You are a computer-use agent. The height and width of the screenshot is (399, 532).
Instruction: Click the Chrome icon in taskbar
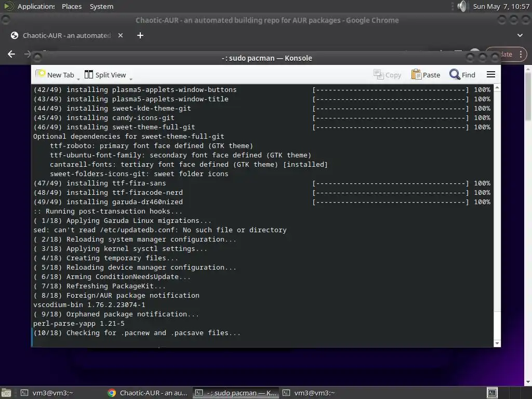[x=112, y=393]
